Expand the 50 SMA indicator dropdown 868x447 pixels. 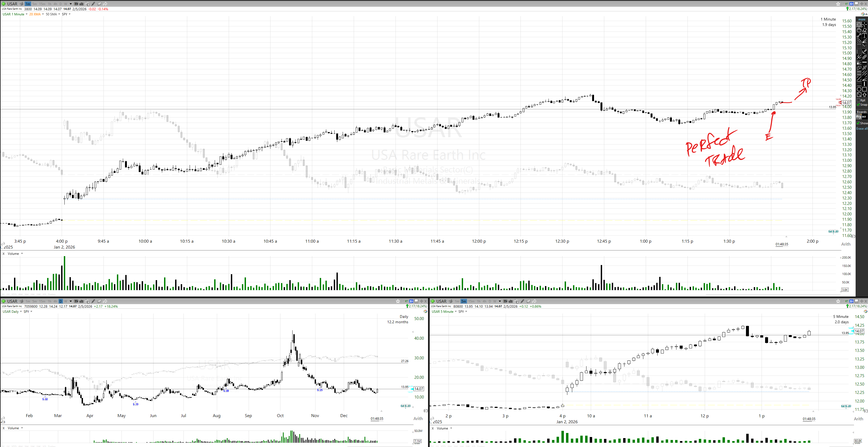[x=59, y=14]
